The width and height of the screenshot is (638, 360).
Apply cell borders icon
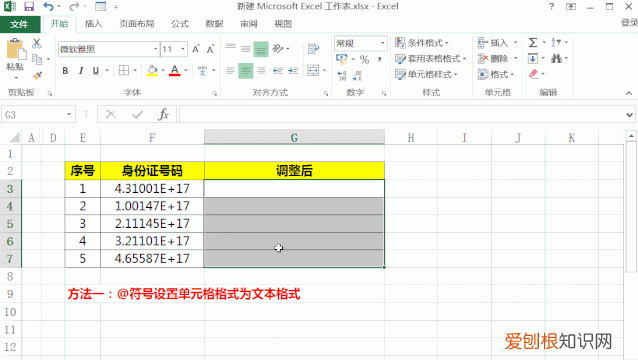pyautogui.click(x=124, y=70)
